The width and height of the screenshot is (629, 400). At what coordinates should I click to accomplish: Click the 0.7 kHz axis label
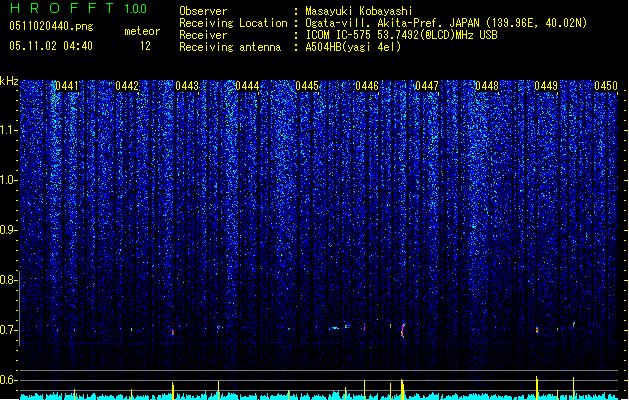pyautogui.click(x=8, y=330)
